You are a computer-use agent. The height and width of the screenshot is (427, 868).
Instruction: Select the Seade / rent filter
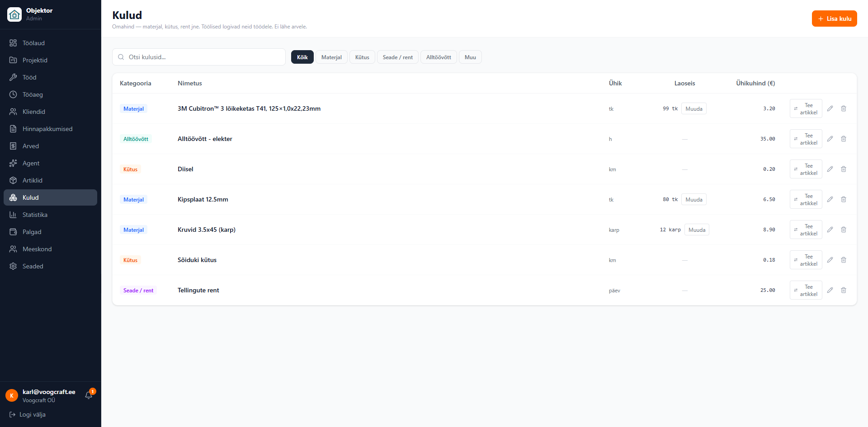pos(398,57)
